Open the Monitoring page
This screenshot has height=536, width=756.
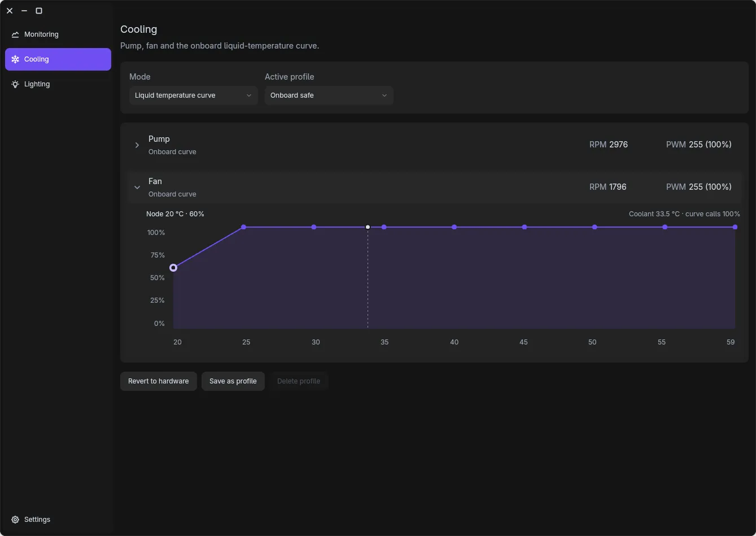tap(58, 34)
